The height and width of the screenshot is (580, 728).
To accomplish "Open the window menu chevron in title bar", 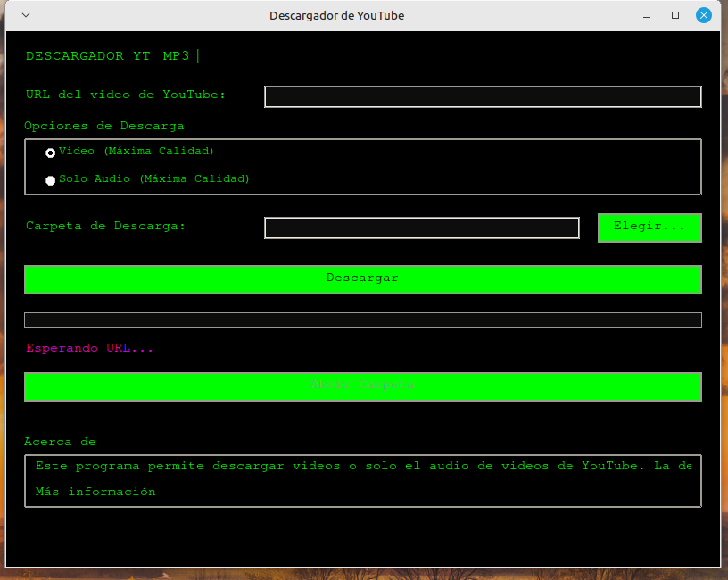I will (x=25, y=15).
